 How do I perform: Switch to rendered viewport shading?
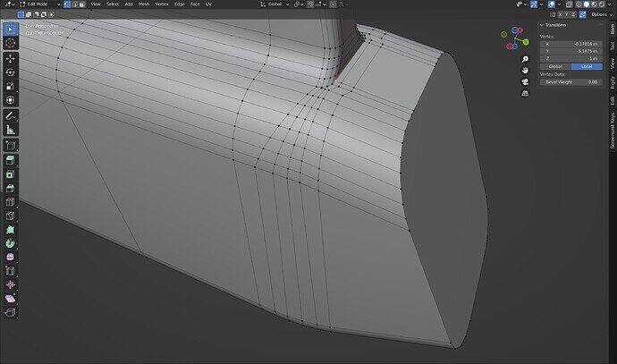coord(601,4)
